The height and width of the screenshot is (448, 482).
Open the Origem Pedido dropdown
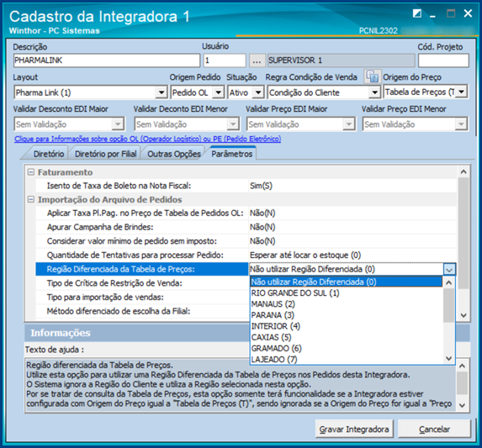[x=218, y=92]
